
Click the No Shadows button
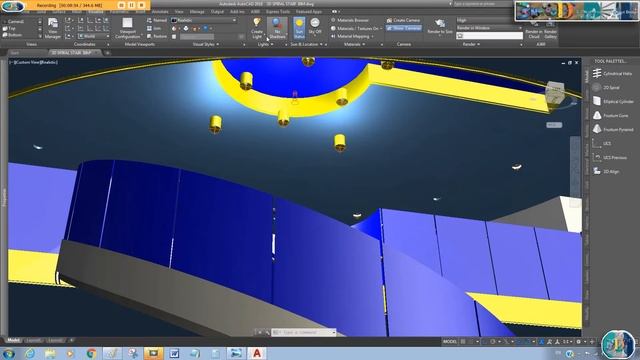[277, 28]
